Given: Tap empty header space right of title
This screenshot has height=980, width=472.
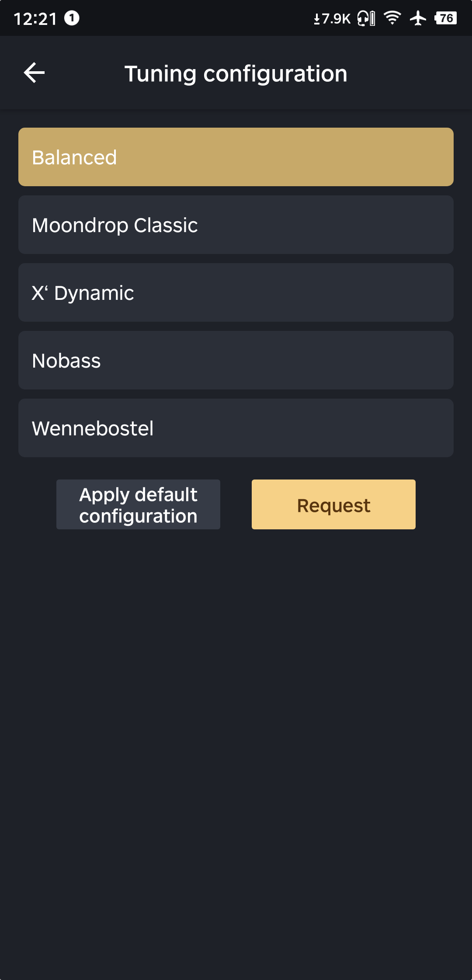Looking at the screenshot, I should [411, 73].
